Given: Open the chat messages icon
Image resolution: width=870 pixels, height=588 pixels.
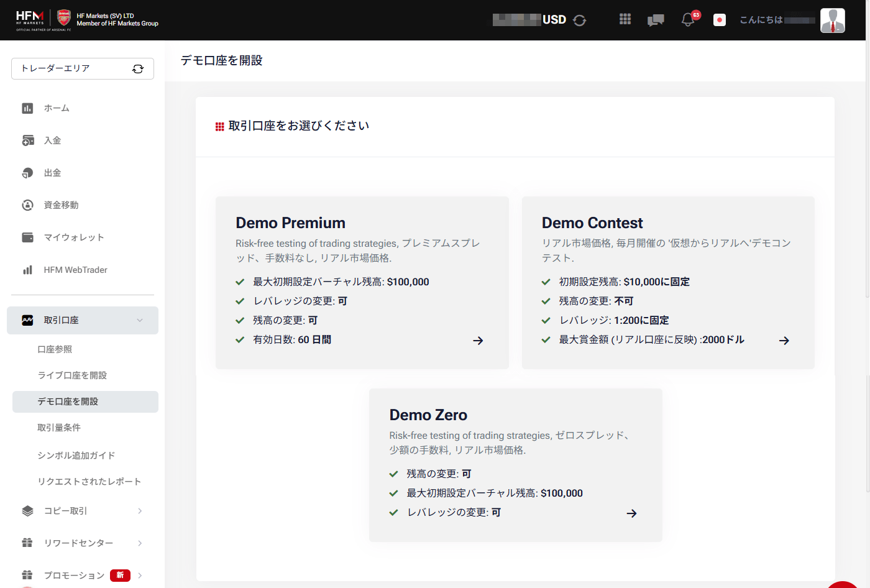Looking at the screenshot, I should pyautogui.click(x=656, y=20).
